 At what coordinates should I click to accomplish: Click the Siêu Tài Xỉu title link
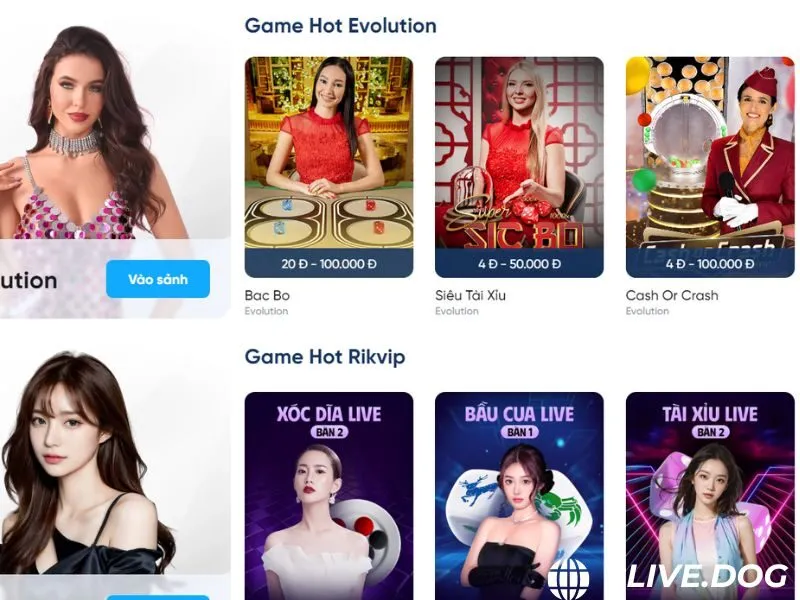tap(470, 295)
